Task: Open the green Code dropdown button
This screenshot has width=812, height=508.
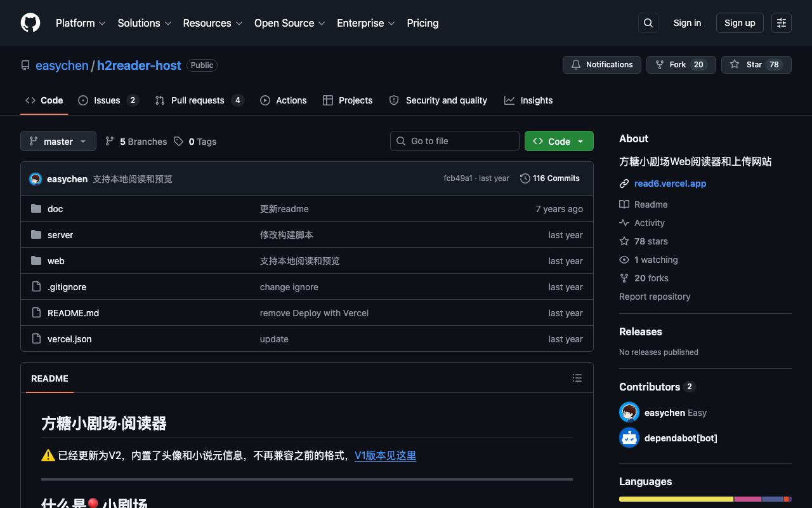Action: [559, 141]
